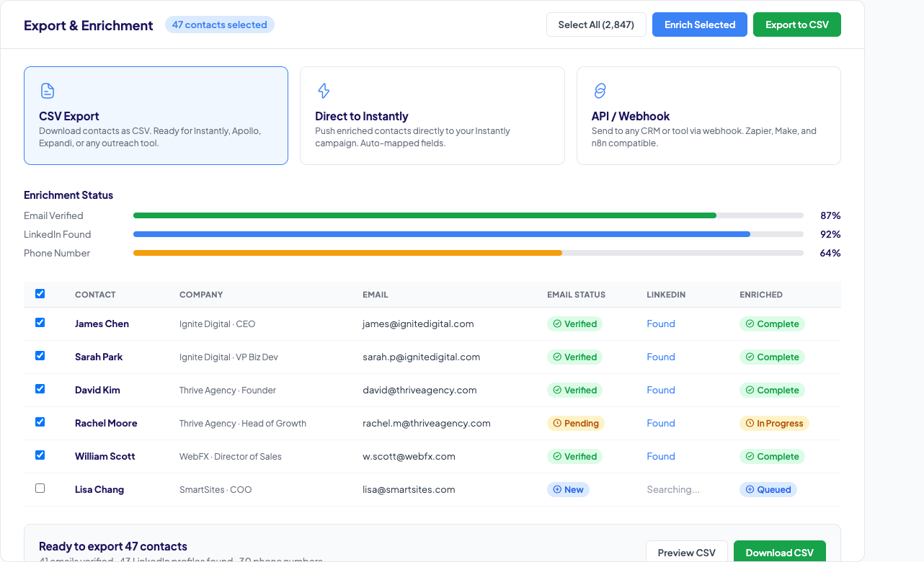This screenshot has width=924, height=562.
Task: Expand the CSV Export option card
Action: (x=156, y=115)
